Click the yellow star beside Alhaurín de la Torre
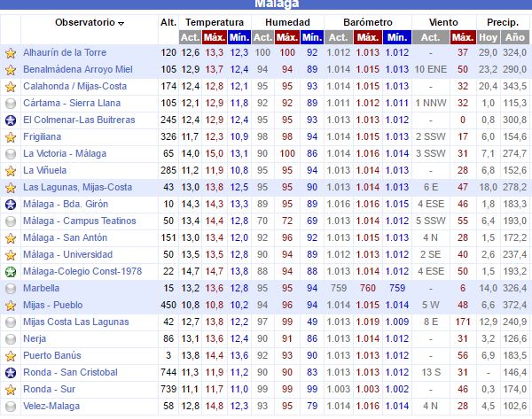The width and height of the screenshot is (532, 419). 11,53
